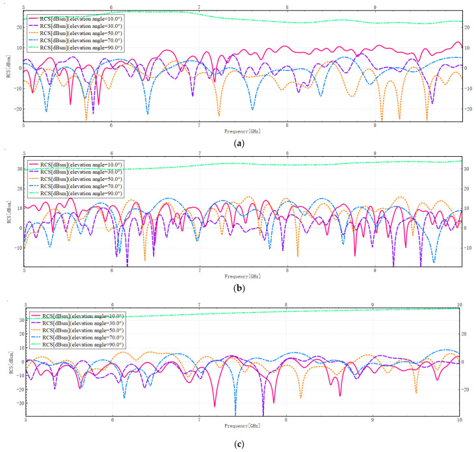Click left-axis tick label -20 in chart (a)
Viewport: 476px width, 452px height.
[x=18, y=109]
